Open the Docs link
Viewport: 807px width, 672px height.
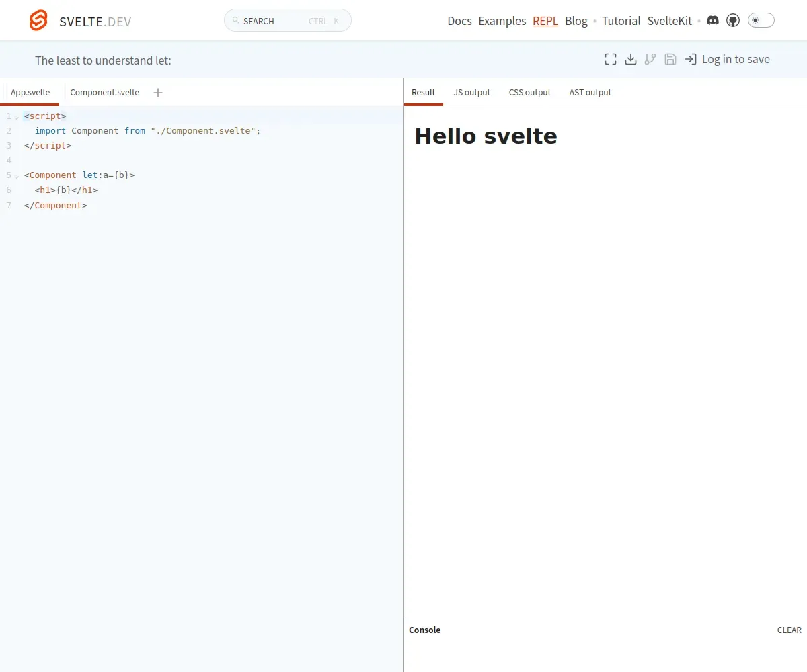tap(459, 21)
